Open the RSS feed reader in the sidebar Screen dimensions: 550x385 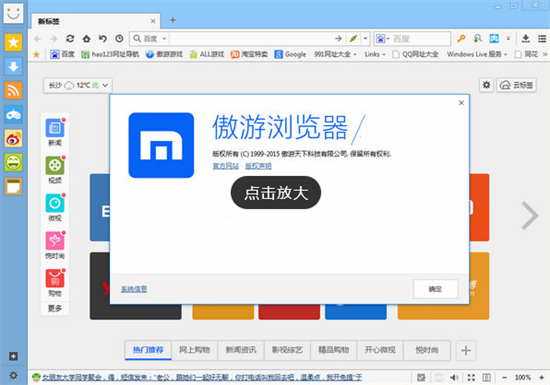point(13,90)
